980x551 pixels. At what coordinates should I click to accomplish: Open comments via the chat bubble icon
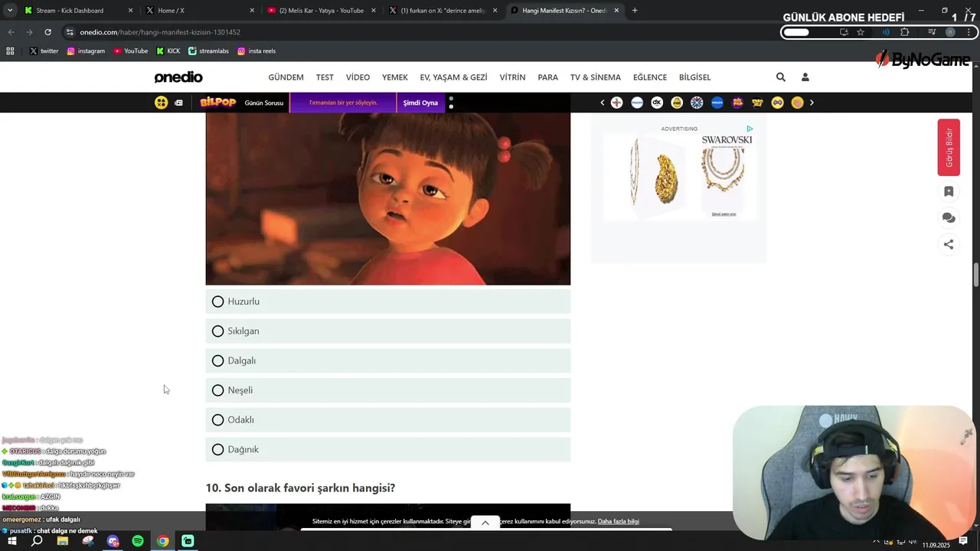(x=949, y=218)
